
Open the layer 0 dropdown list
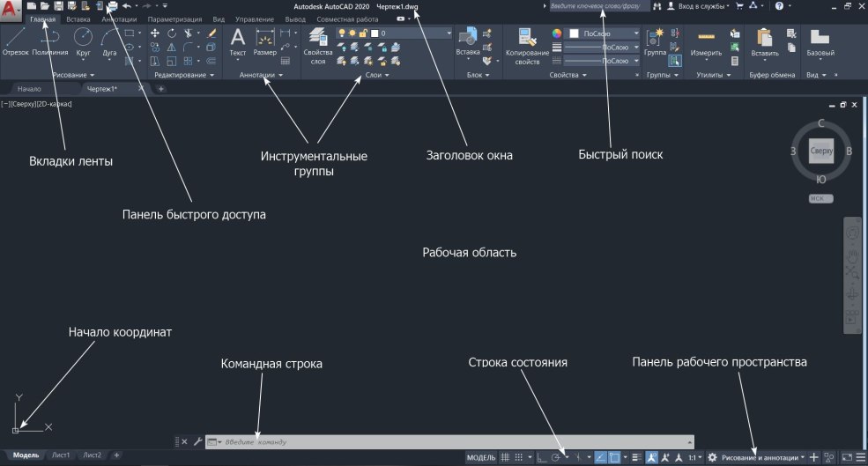449,33
